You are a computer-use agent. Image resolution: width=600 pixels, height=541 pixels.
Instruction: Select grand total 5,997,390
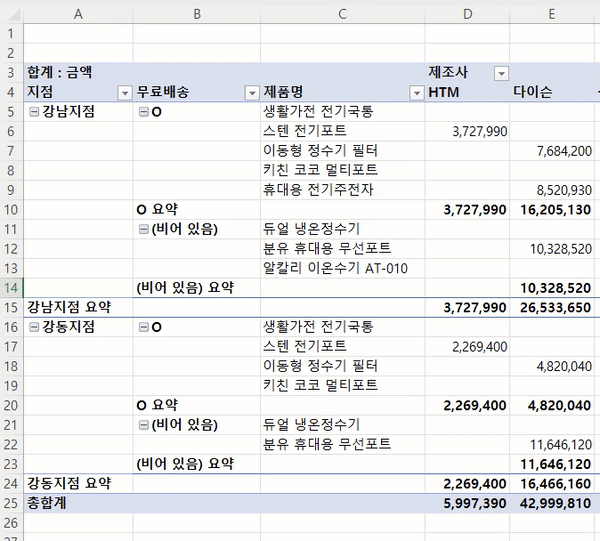467,503
